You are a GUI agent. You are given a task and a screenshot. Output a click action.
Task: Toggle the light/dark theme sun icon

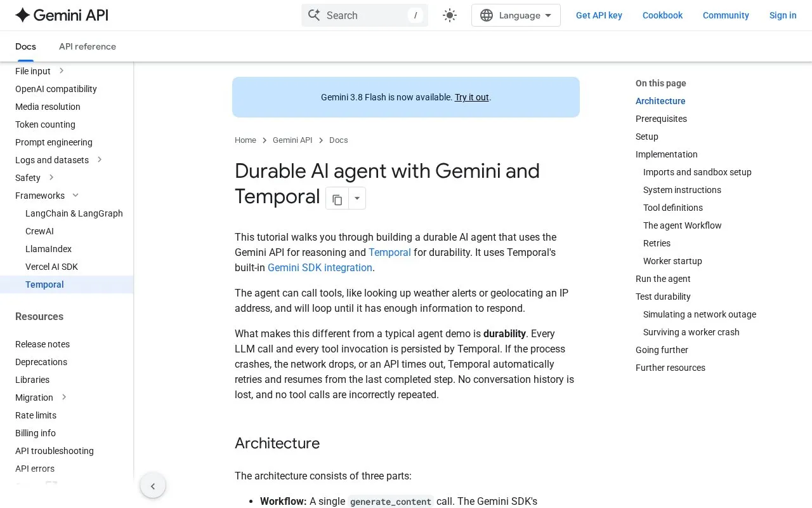point(450,15)
